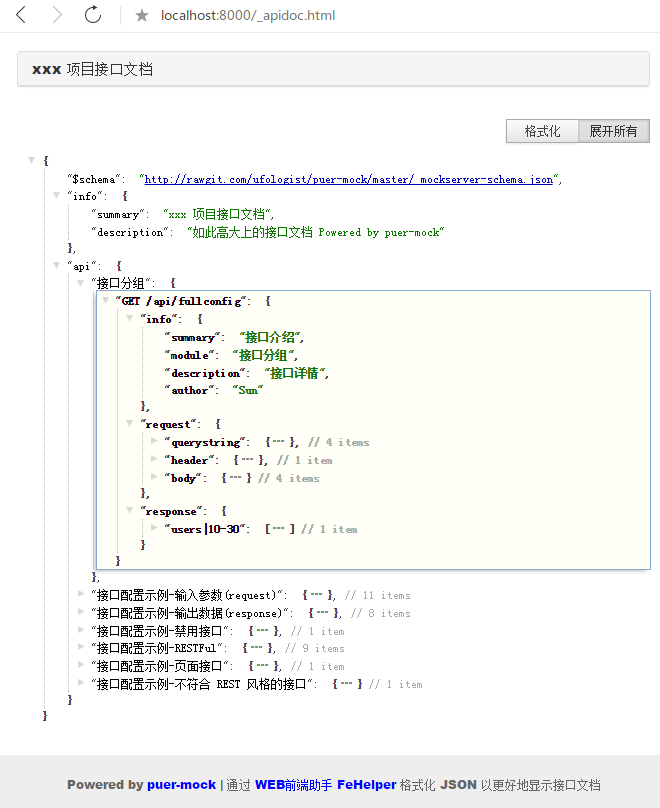Screen dimensions: 660x808
Task: Collapse the "接口分组" node
Action: tap(80, 282)
